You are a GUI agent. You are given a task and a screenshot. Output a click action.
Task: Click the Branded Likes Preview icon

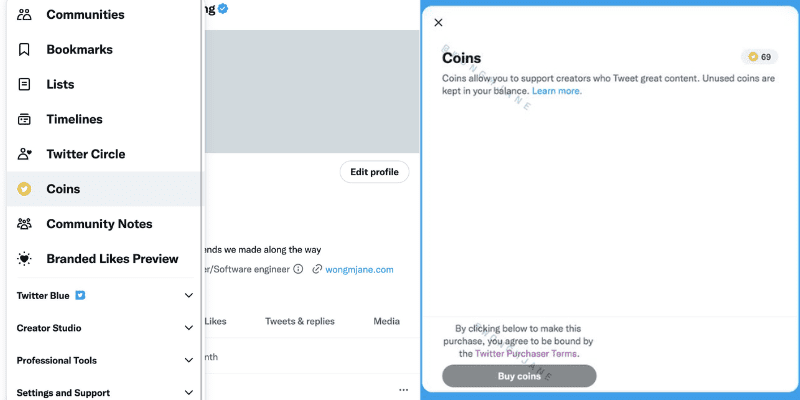pos(25,259)
